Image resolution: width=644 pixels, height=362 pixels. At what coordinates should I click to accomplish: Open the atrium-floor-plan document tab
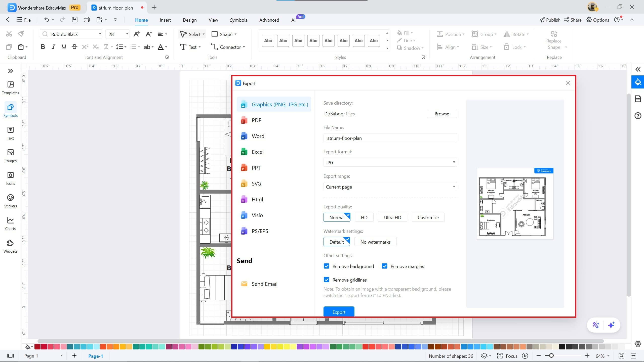click(x=115, y=8)
